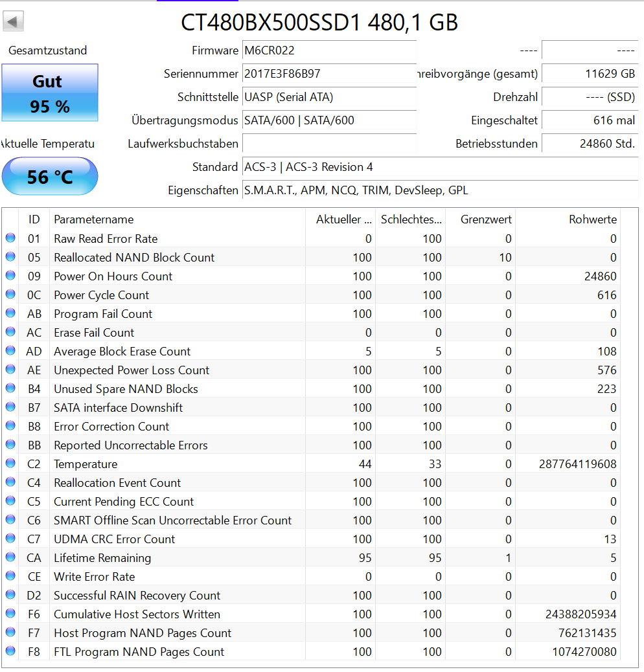
Task: Go to previous disk with back arrow
Action: click(x=13, y=21)
